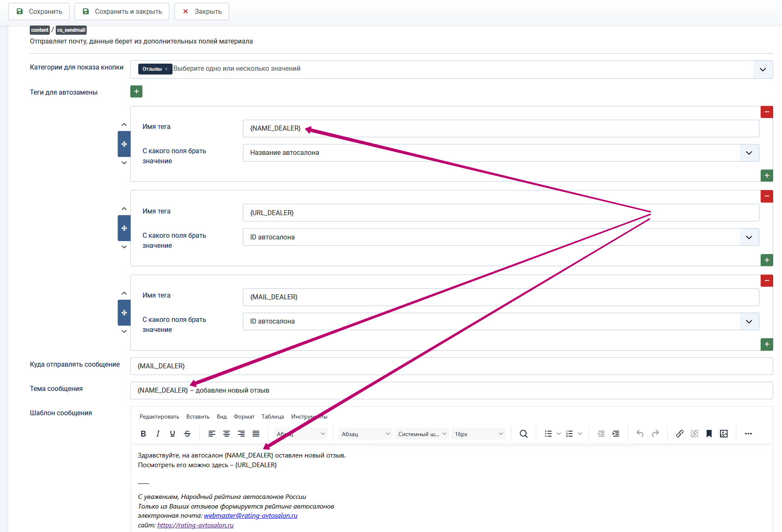Center-align the text in the editor
This screenshot has width=782, height=532.
(227, 434)
